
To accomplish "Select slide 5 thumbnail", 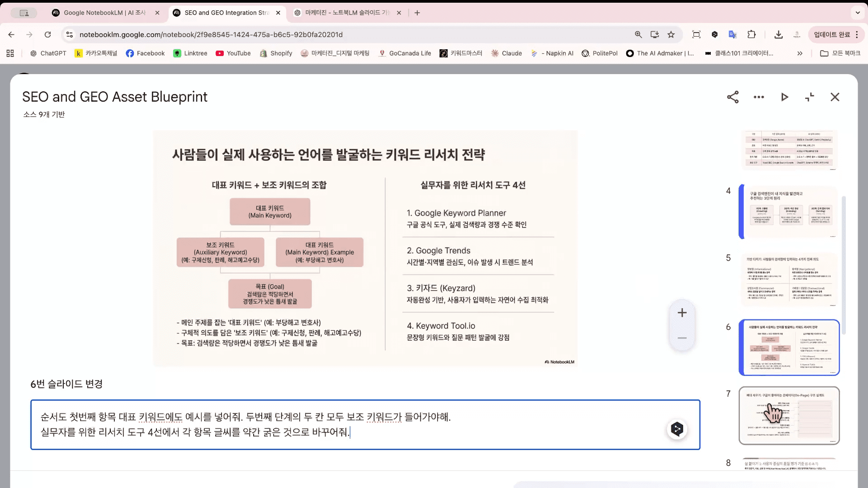I will [789, 280].
